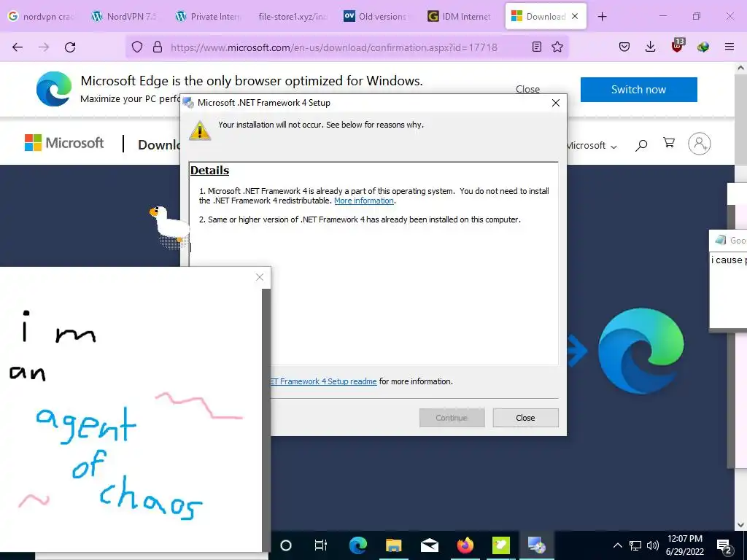Expand the All Microsoft dropdown

click(x=592, y=146)
